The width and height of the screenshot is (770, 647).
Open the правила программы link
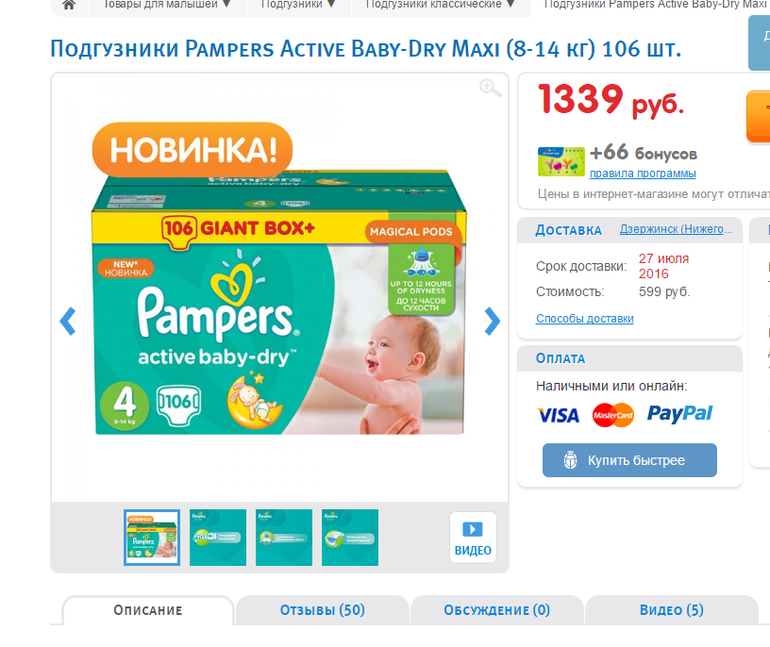point(642,173)
